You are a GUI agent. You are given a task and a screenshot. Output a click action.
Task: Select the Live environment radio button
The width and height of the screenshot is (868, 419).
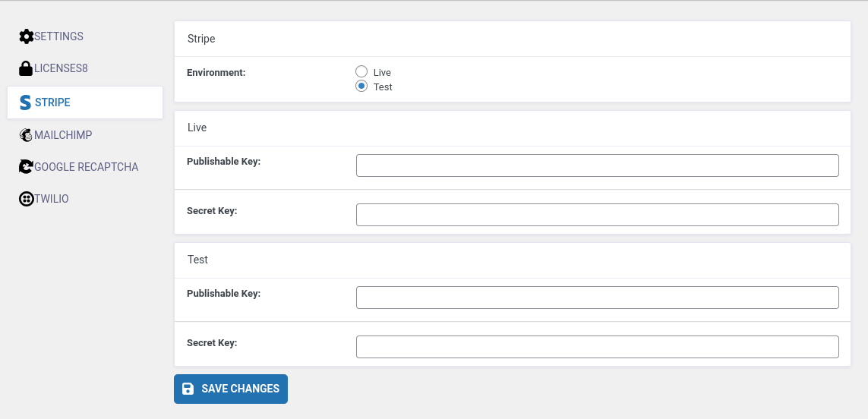[x=361, y=72]
